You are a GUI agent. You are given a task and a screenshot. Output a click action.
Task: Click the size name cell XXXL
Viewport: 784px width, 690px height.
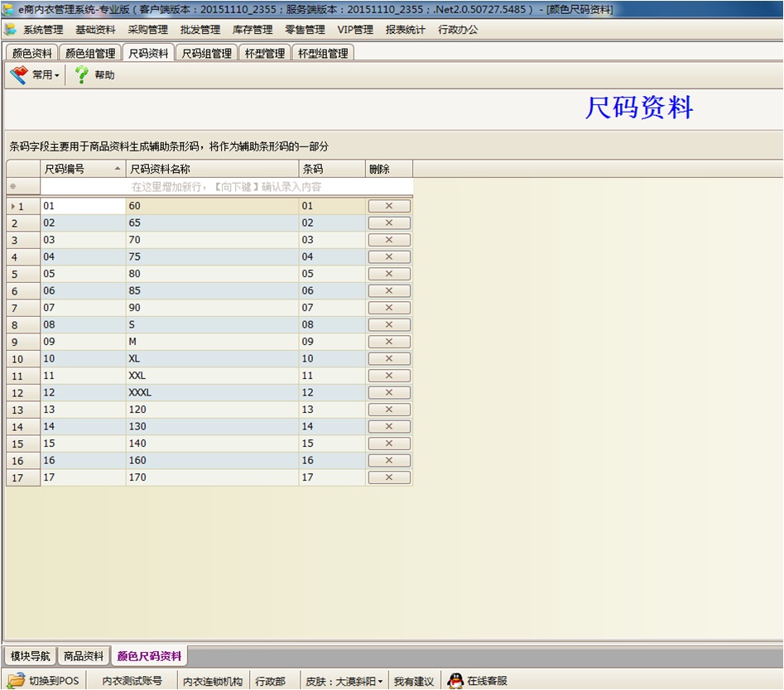tap(212, 393)
